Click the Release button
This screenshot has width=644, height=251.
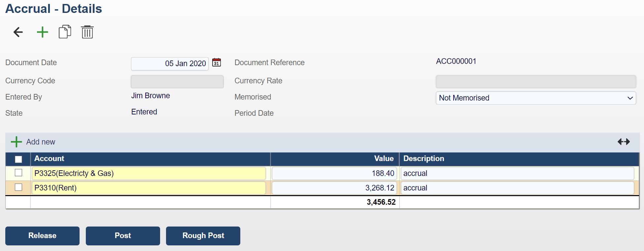pos(42,236)
